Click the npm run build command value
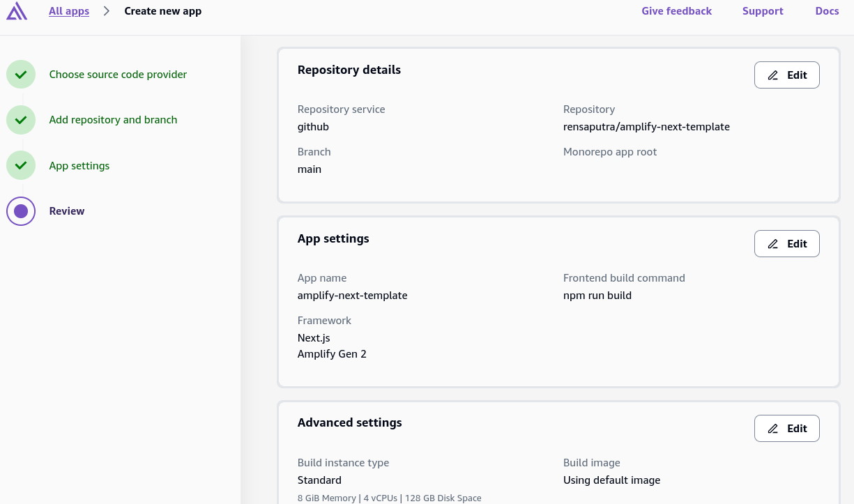Viewport: 854px width, 504px height. tap(597, 296)
